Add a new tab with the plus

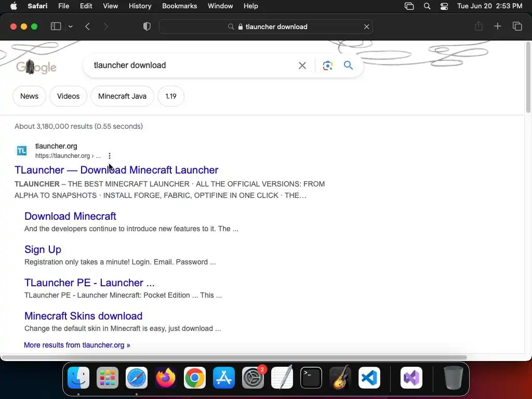[x=497, y=26]
